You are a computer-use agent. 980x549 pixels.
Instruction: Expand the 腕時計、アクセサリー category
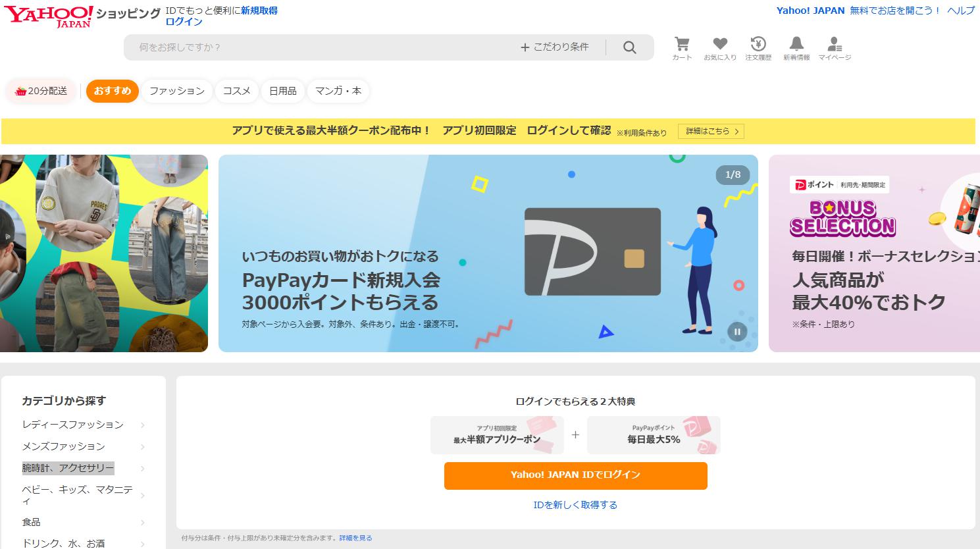click(x=83, y=468)
